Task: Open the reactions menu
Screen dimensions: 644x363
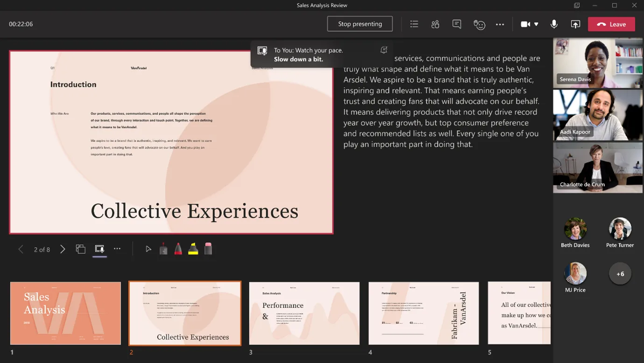Action: pyautogui.click(x=479, y=24)
